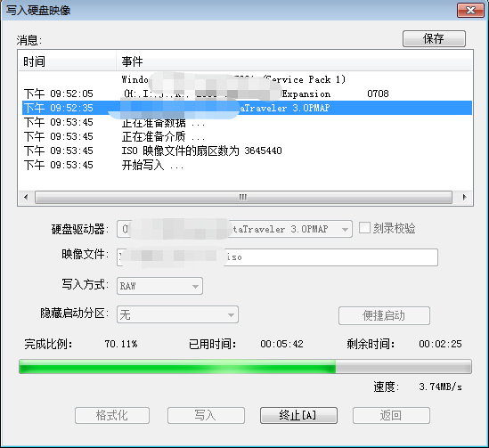Screen dimensions: 489x448
Task: Click the 事件 column header
Action: (294, 61)
